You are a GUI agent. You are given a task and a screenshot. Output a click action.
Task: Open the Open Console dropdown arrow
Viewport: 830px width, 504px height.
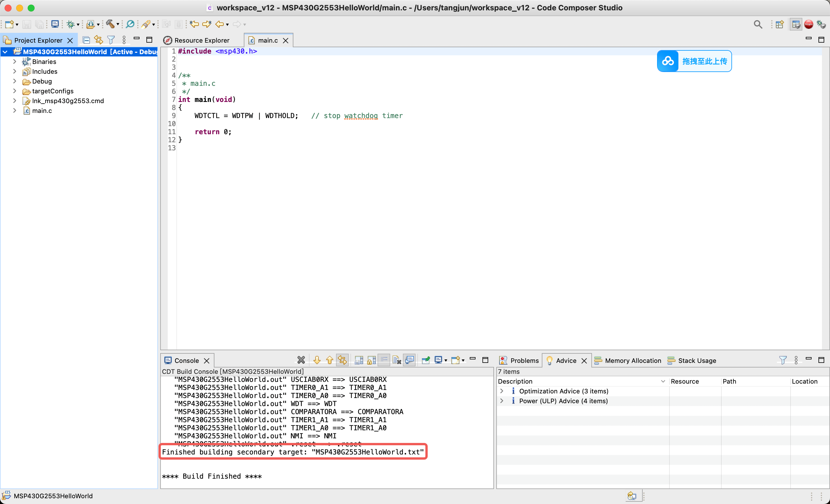(463, 361)
